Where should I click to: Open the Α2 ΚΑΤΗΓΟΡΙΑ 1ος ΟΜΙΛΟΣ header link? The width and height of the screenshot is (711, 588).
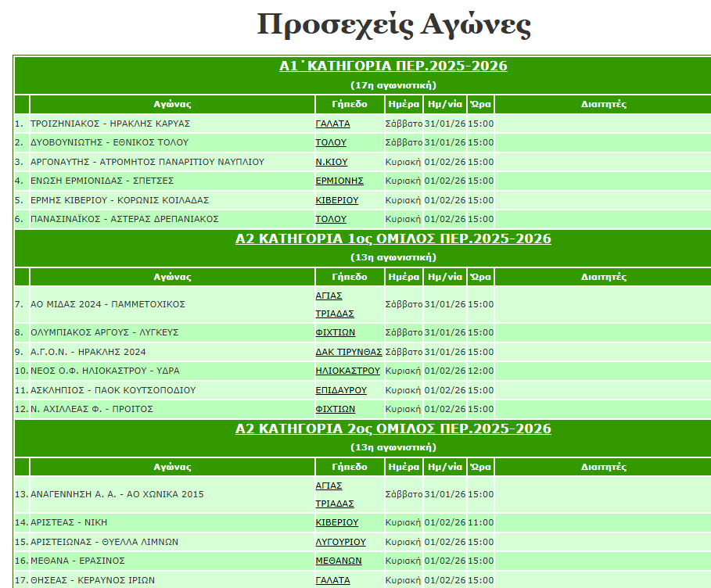(393, 238)
